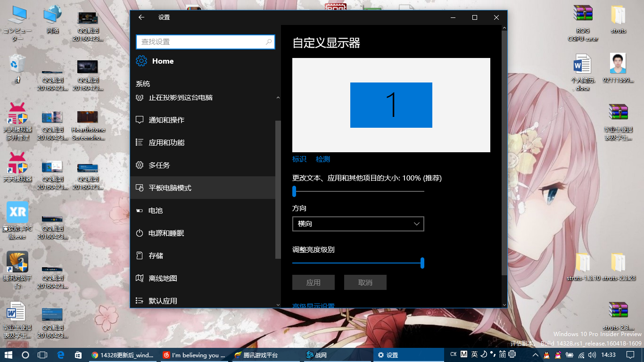Click the 检测 detect link
Image resolution: width=644 pixels, height=362 pixels.
click(323, 159)
